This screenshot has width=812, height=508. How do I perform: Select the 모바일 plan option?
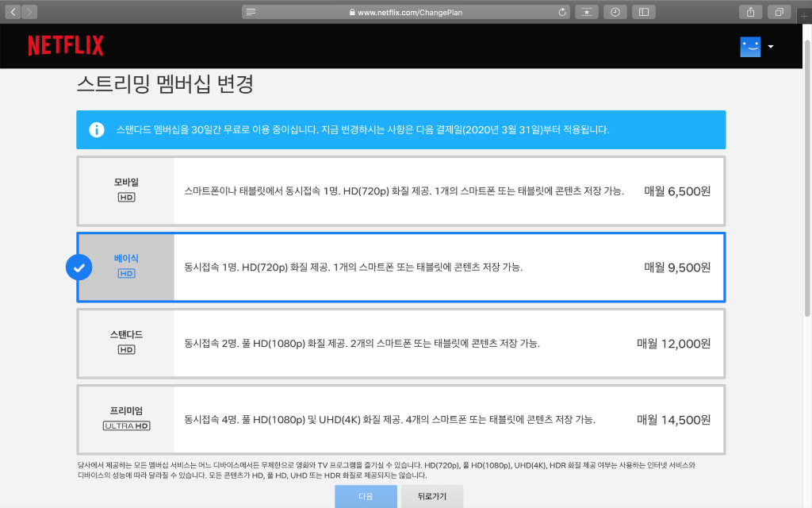400,190
